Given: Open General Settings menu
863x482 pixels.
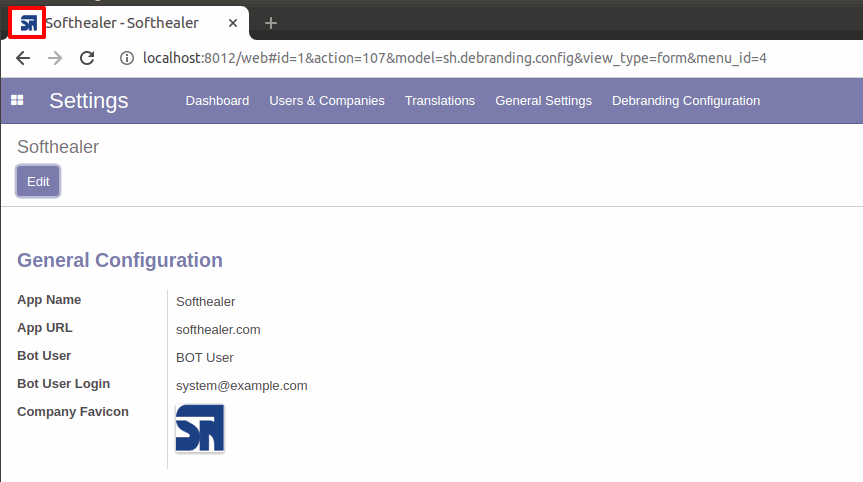Looking at the screenshot, I should pyautogui.click(x=543, y=101).
